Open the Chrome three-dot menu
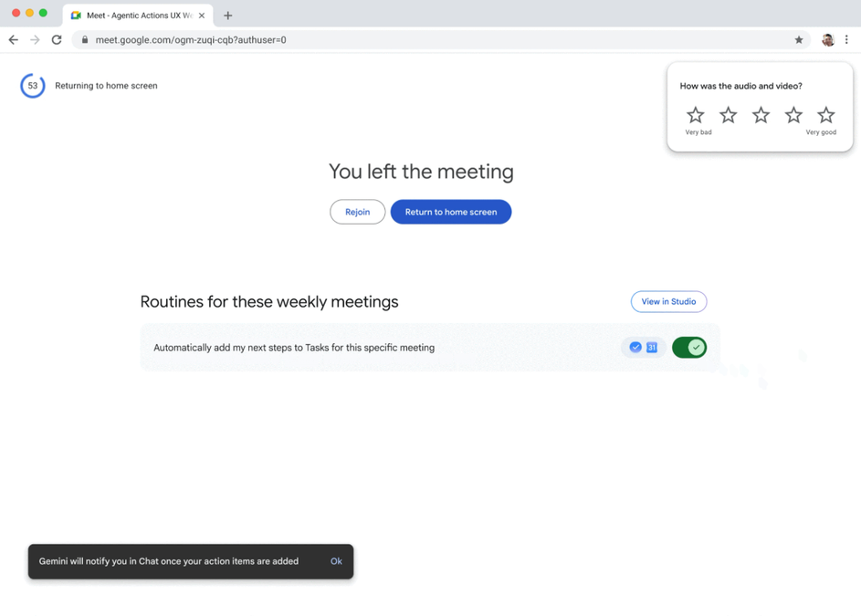The image size is (861, 616). (x=846, y=39)
